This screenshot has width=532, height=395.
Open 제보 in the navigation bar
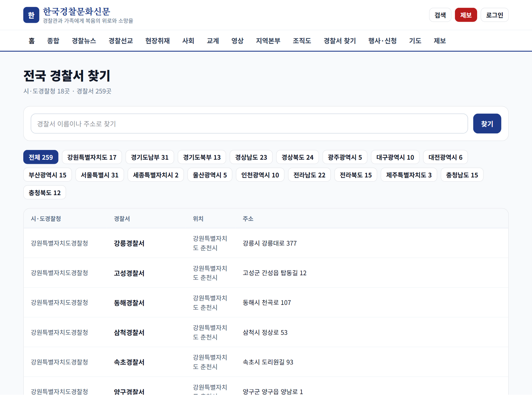[440, 41]
